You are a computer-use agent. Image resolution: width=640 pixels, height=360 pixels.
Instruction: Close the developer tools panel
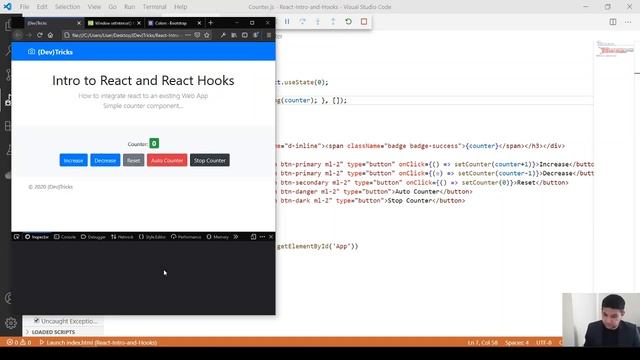(271, 237)
